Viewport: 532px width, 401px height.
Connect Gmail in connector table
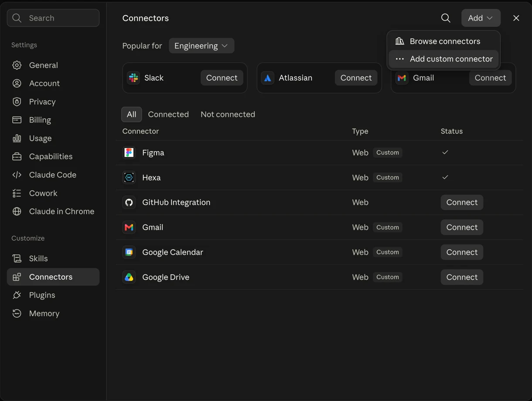[462, 227]
